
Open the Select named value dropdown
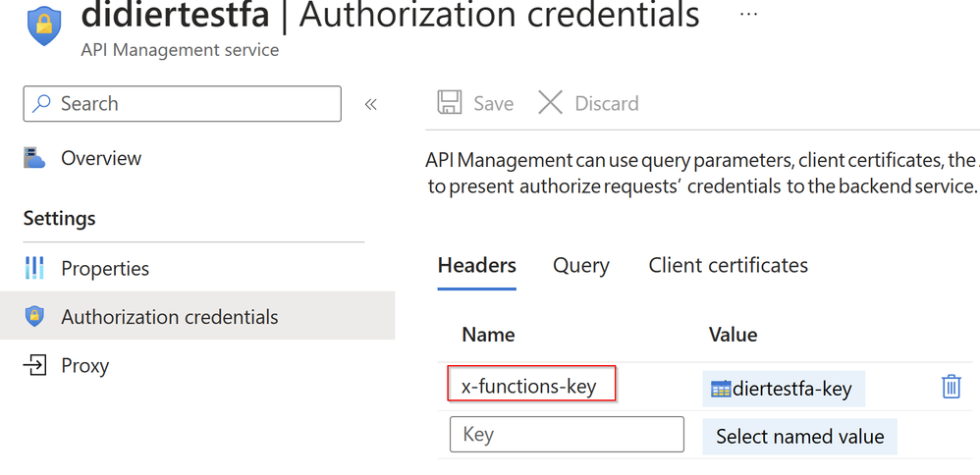[799, 437]
